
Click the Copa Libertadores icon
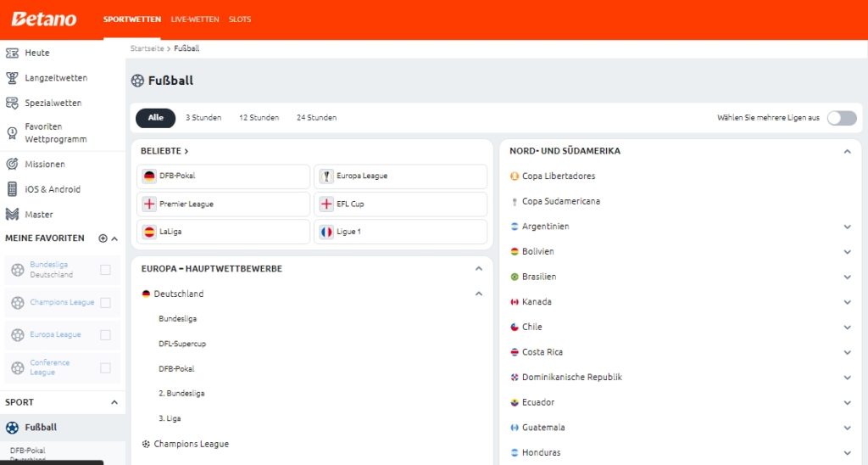click(515, 176)
